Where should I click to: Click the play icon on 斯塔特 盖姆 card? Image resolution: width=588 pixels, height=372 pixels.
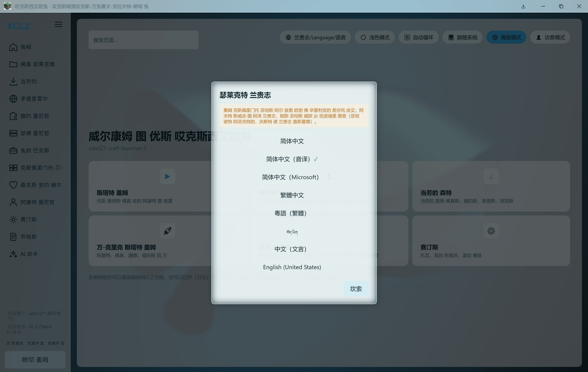coord(167,177)
